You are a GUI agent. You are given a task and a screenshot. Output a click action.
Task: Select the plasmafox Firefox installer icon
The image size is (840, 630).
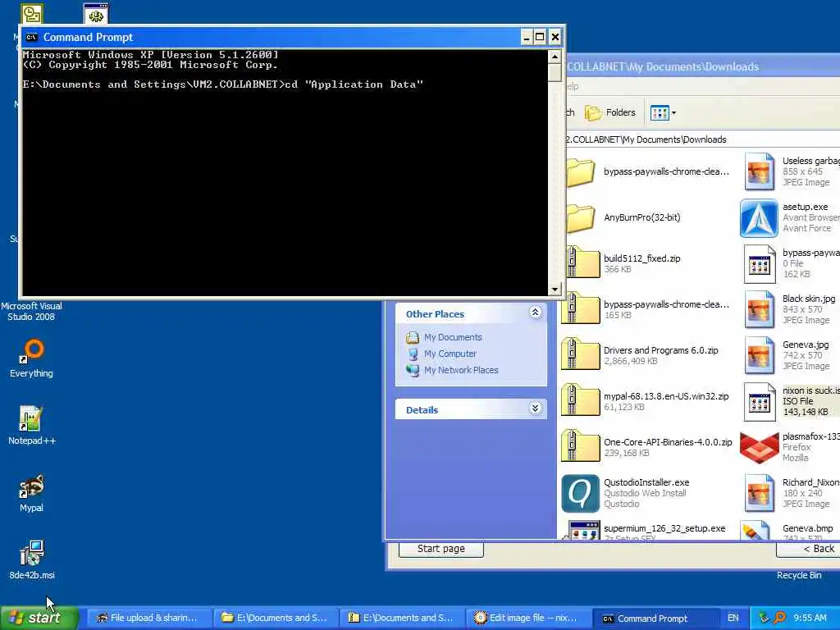759,447
